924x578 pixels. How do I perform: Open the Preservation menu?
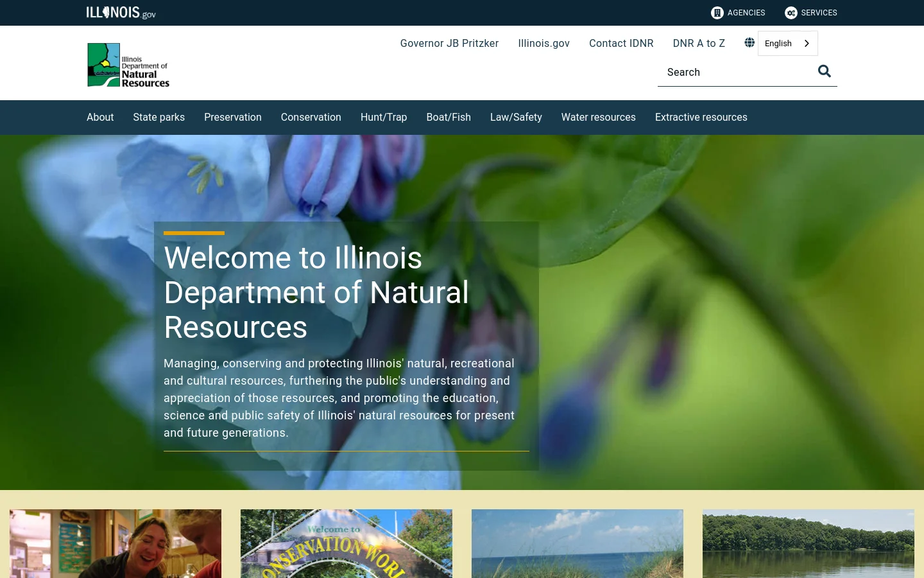click(x=233, y=117)
